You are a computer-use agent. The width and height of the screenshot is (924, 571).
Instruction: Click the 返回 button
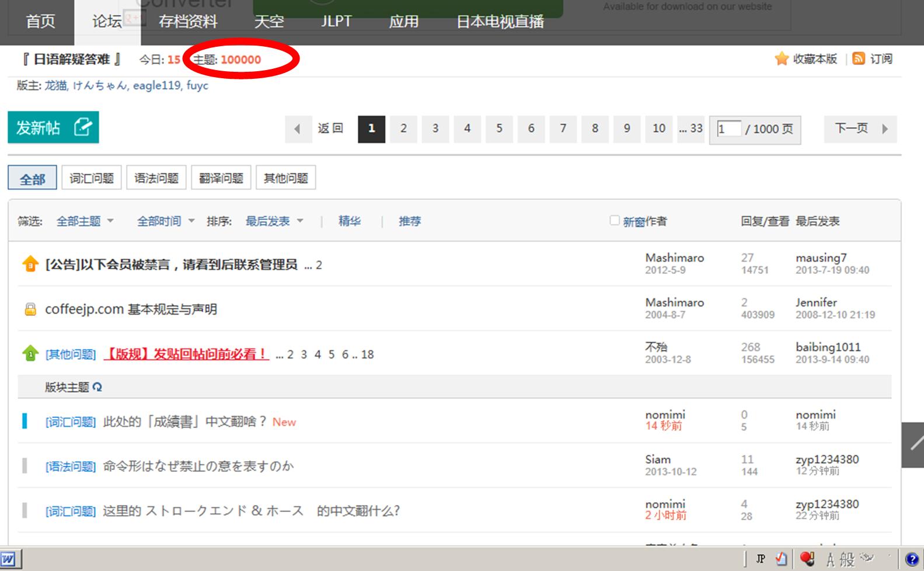coord(330,128)
